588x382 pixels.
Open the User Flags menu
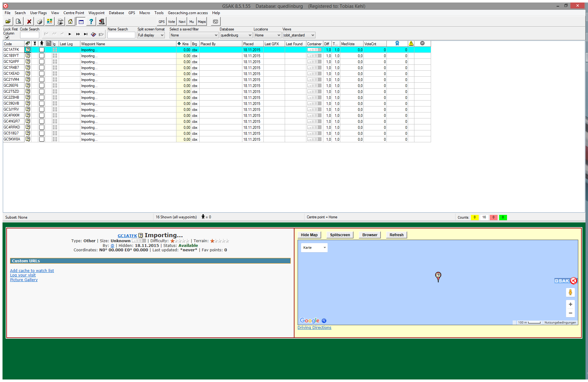(x=38, y=13)
